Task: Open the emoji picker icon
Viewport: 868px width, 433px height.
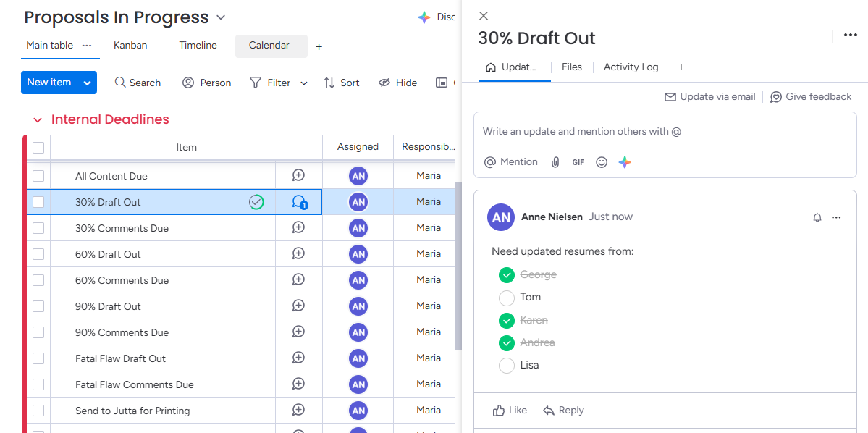Action: click(602, 162)
